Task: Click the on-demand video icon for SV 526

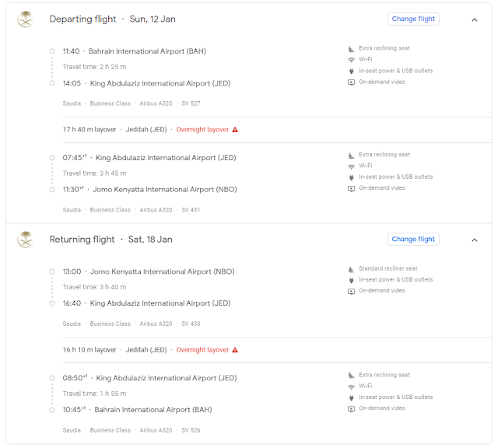Action: [x=351, y=408]
